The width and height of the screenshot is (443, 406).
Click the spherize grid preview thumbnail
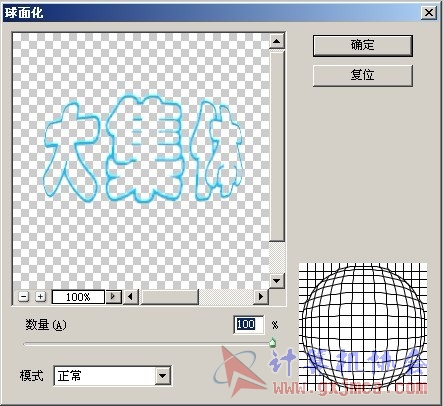coord(363,327)
